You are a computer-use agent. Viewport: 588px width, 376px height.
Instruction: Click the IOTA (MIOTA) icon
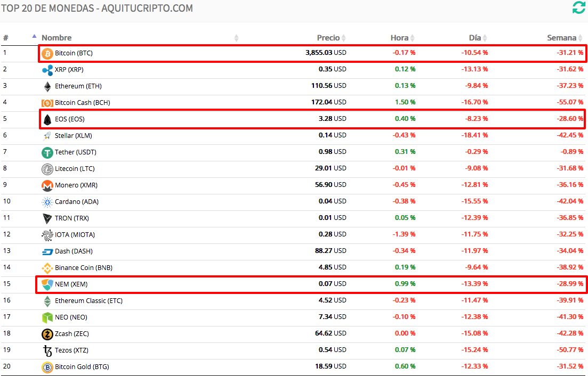click(47, 235)
